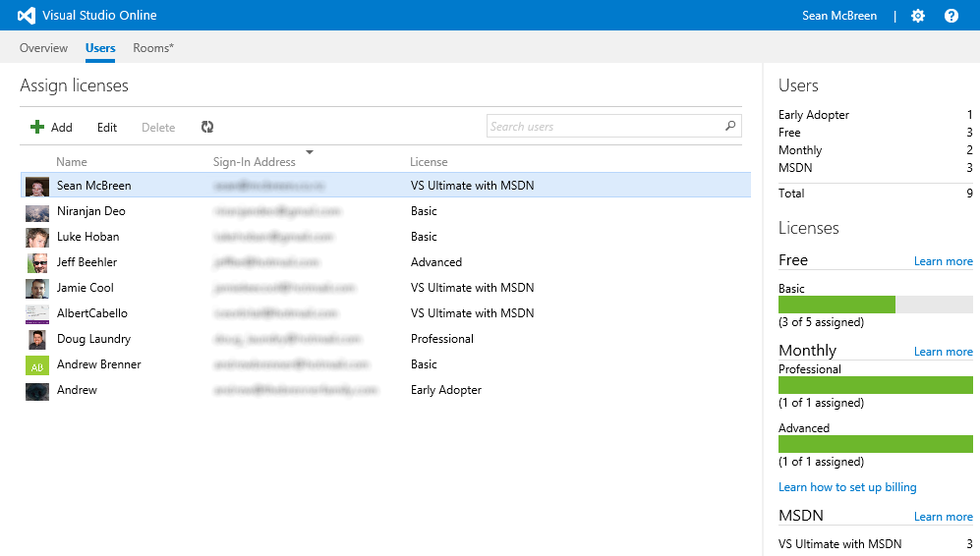Screen dimensions: 980x556
Task: Open the help question mark icon
Action: pyautogui.click(x=951, y=16)
